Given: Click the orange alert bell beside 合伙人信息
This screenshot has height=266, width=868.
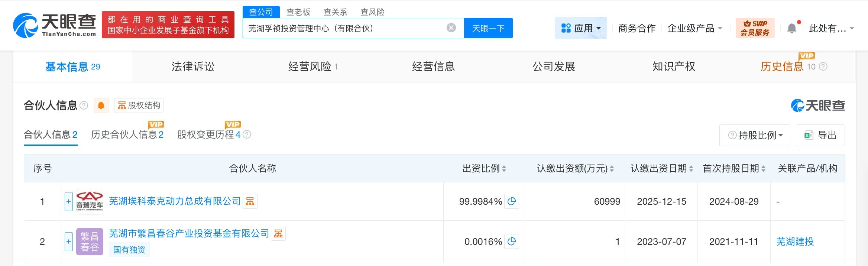Looking at the screenshot, I should point(101,106).
